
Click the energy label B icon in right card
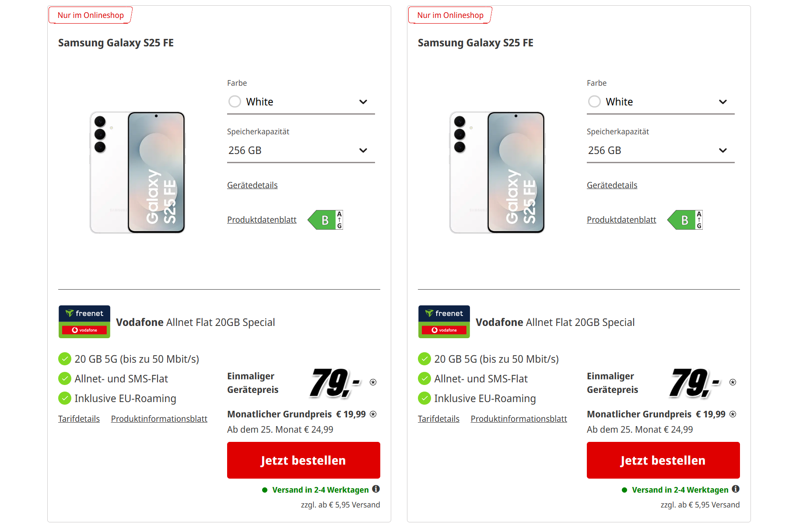pos(685,220)
